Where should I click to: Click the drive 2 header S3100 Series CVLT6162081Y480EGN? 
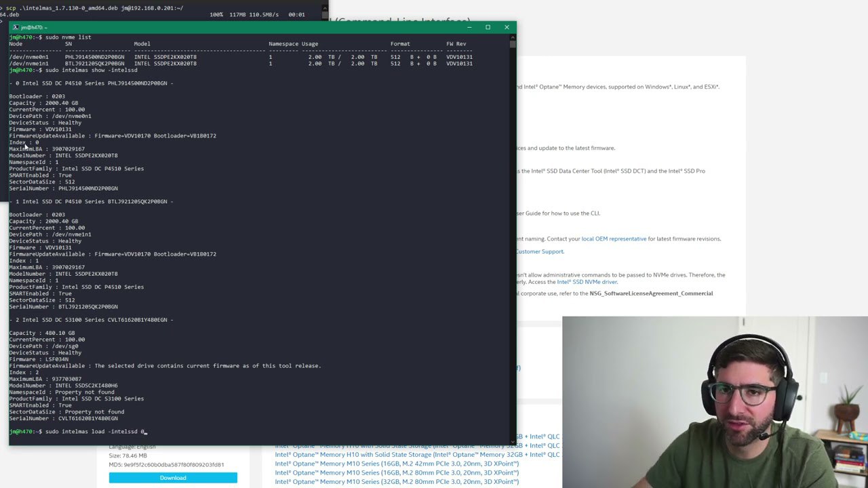click(x=91, y=320)
